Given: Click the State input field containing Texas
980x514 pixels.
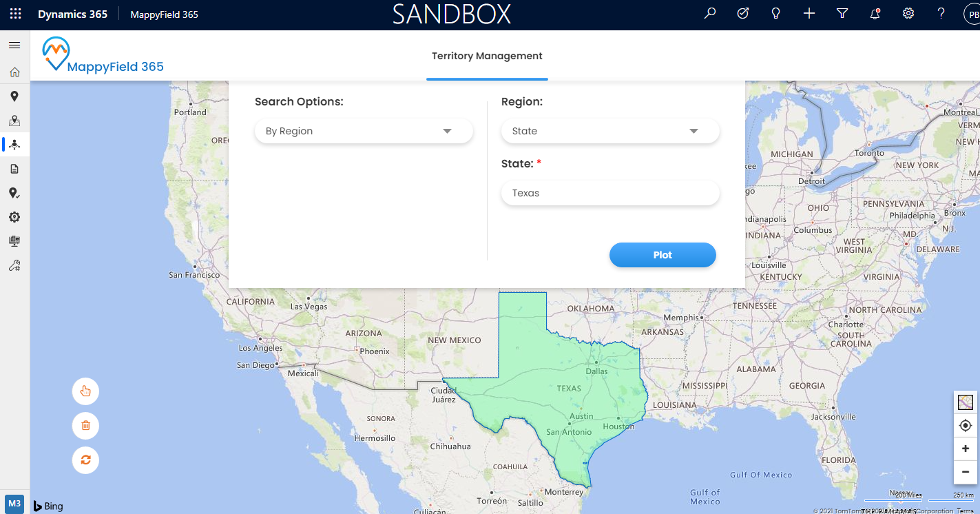Looking at the screenshot, I should click(x=610, y=193).
